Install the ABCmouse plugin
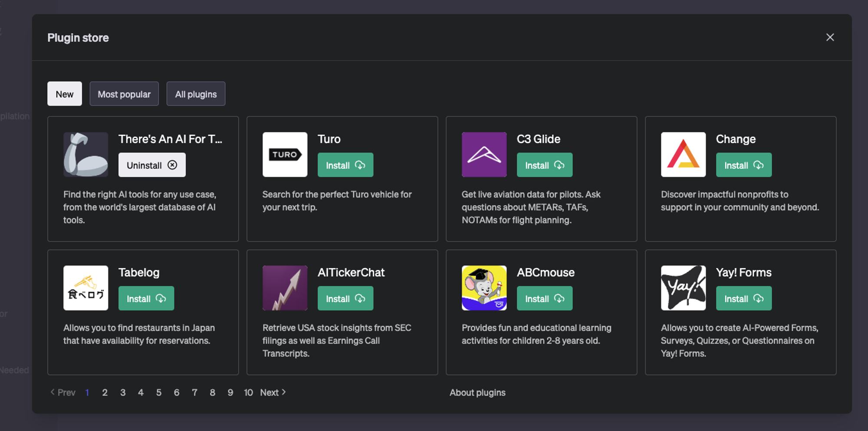This screenshot has width=868, height=431. pos(545,298)
